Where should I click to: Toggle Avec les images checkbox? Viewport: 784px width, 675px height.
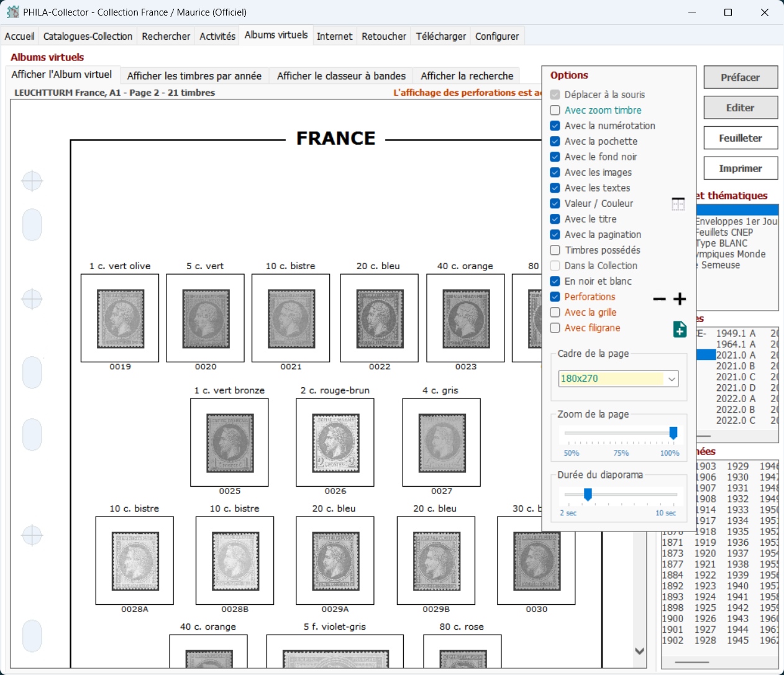(x=555, y=172)
